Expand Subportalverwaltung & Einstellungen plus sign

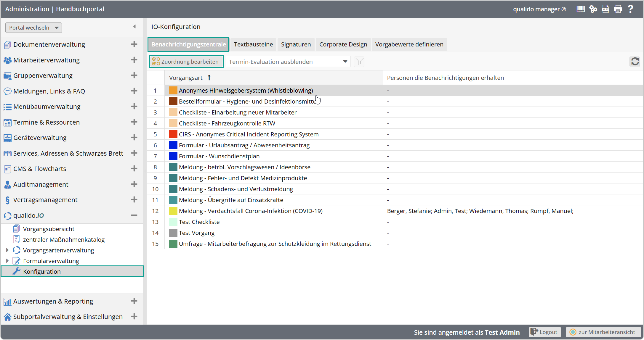pos(134,317)
